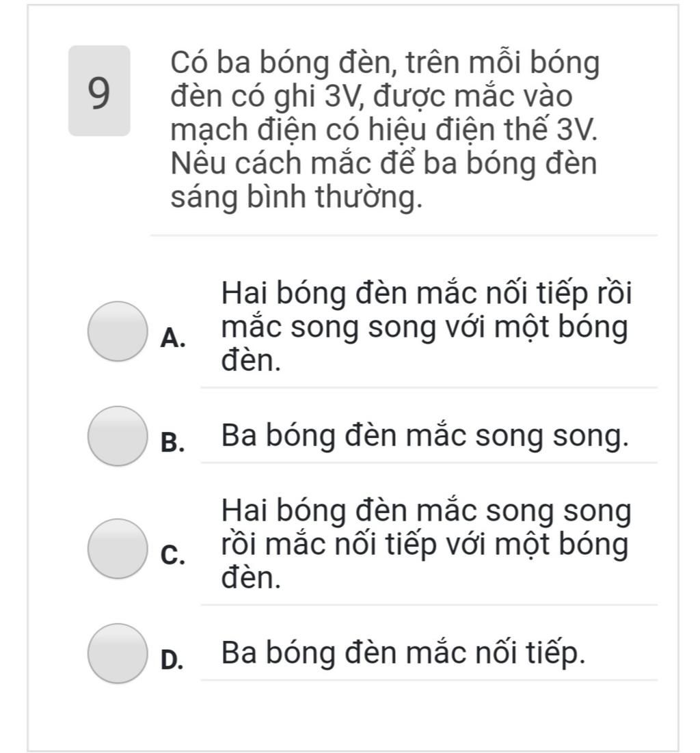The width and height of the screenshot is (700, 753).
Task: Click the phrase 'sáng bình thường.' in question
Action: pyautogui.click(x=297, y=197)
